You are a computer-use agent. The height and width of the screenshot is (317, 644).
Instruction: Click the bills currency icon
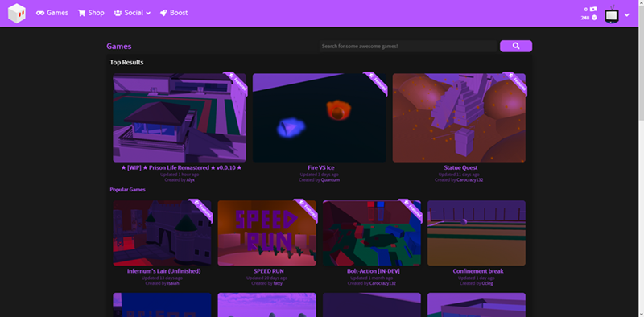point(593,9)
